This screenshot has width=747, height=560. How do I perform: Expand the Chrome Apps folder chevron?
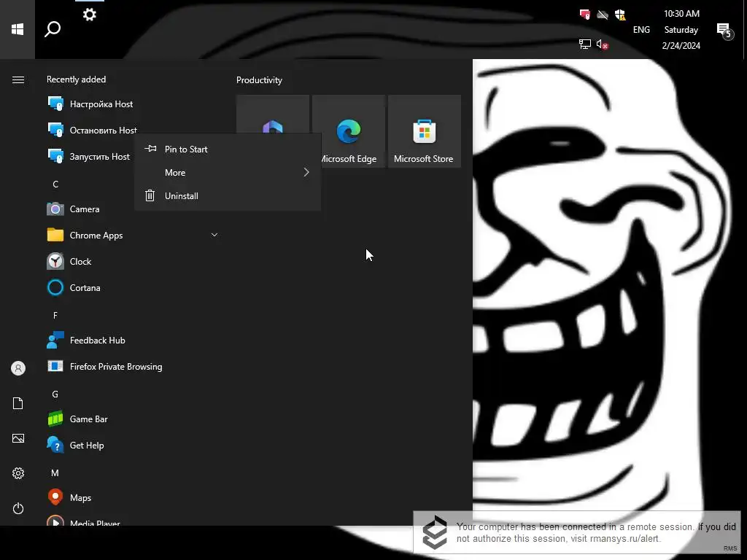coord(214,235)
